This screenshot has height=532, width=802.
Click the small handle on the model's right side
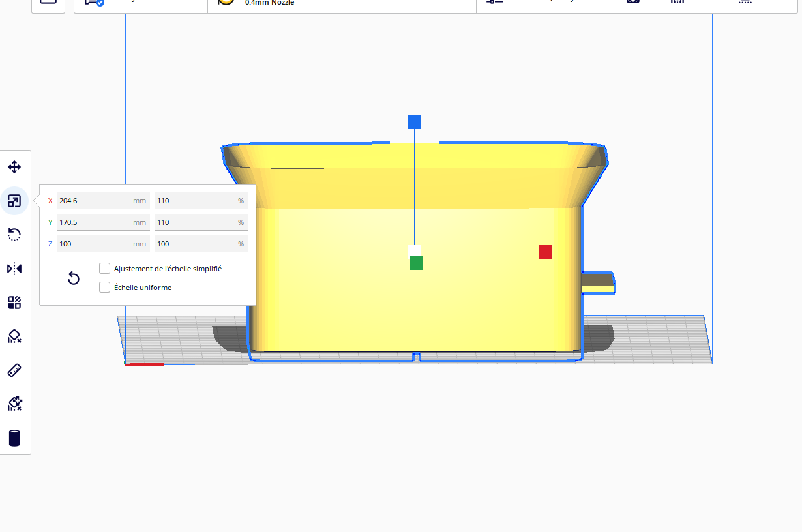pyautogui.click(x=598, y=283)
